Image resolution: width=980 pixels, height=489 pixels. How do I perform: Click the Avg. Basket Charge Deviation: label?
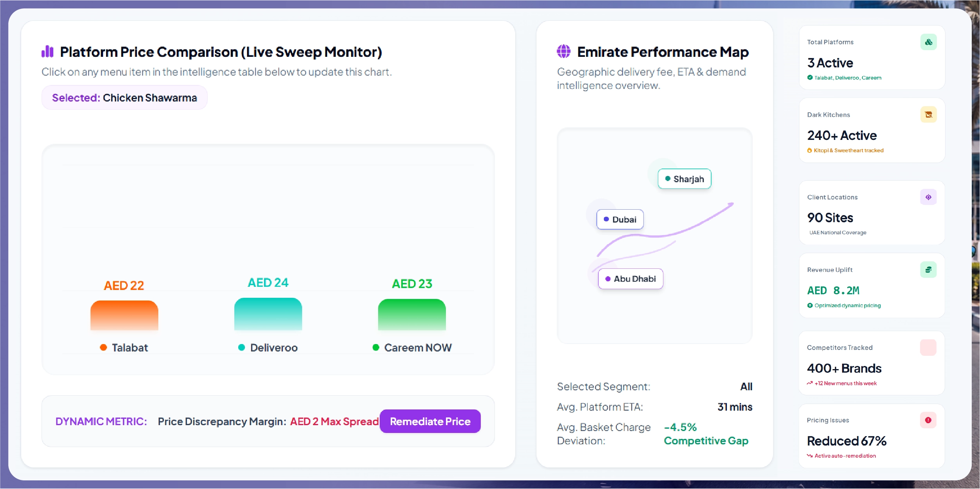[604, 434]
